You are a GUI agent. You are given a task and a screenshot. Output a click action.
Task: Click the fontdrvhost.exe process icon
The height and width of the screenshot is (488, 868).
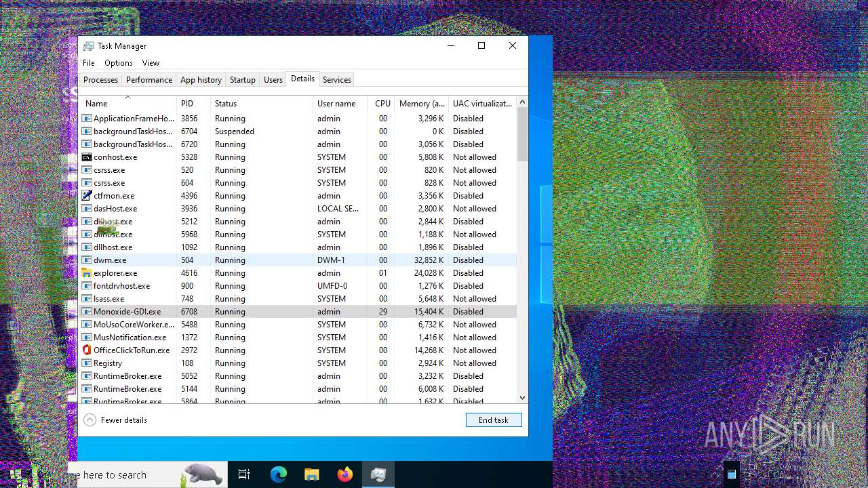pyautogui.click(x=87, y=286)
